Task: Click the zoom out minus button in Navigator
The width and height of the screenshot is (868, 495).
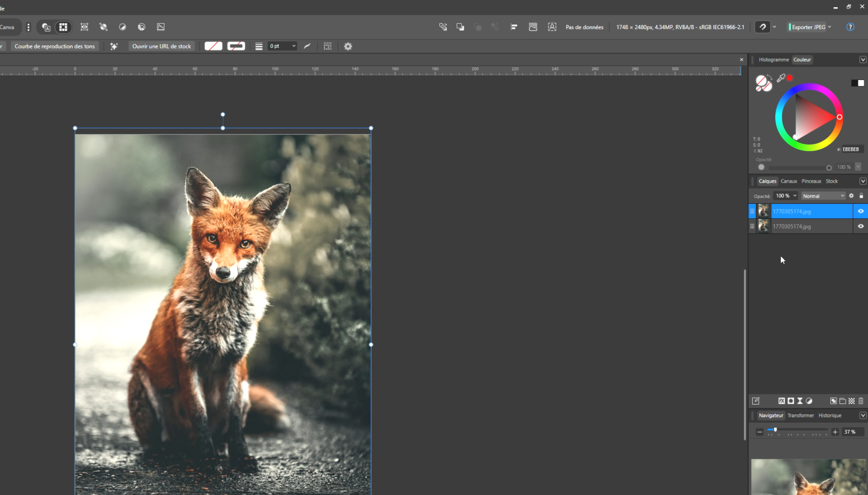Action: click(760, 432)
